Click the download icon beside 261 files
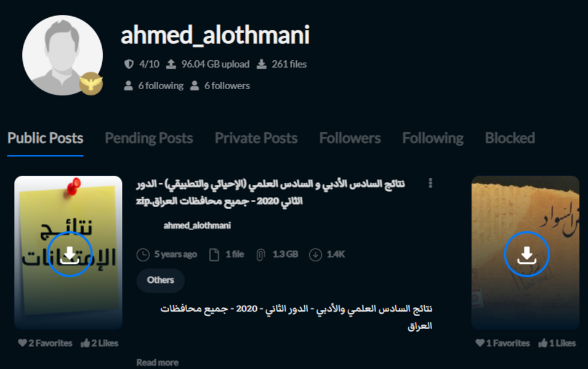The width and height of the screenshot is (588, 369). [x=262, y=64]
